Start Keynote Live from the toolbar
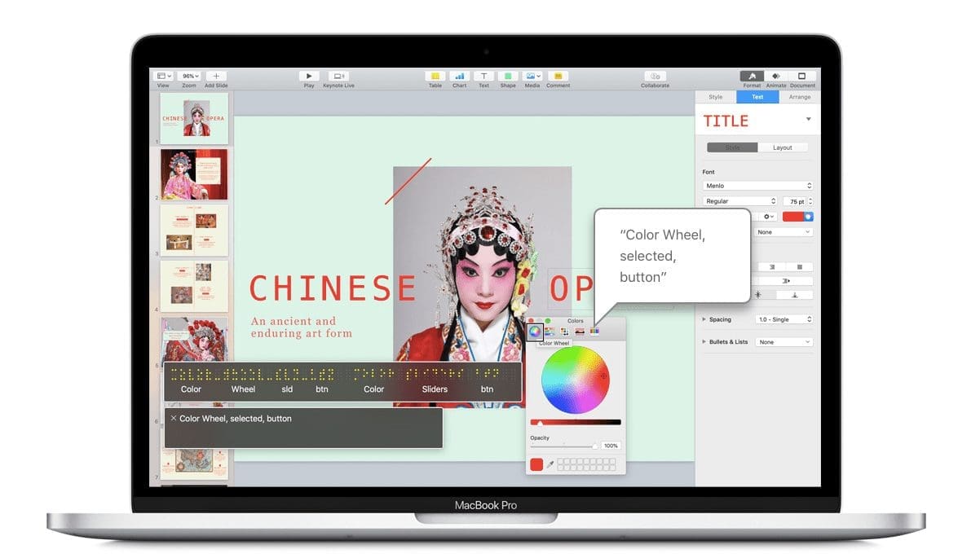The height and width of the screenshot is (558, 980). (x=338, y=76)
